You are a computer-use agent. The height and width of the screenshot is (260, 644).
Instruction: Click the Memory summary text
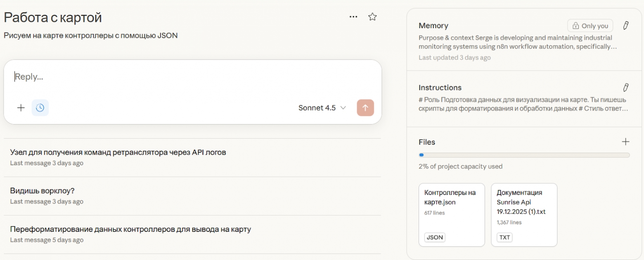[x=518, y=42]
